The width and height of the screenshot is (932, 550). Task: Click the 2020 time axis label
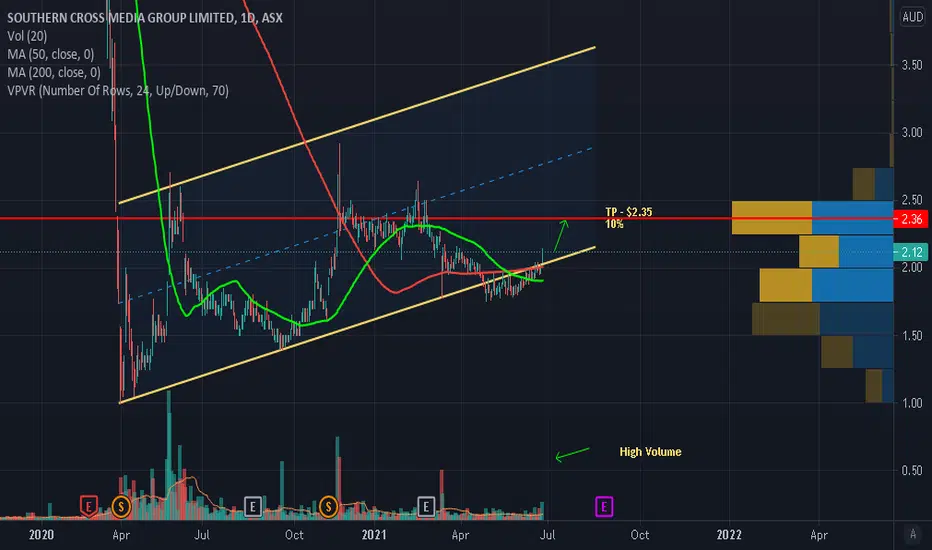point(41,535)
